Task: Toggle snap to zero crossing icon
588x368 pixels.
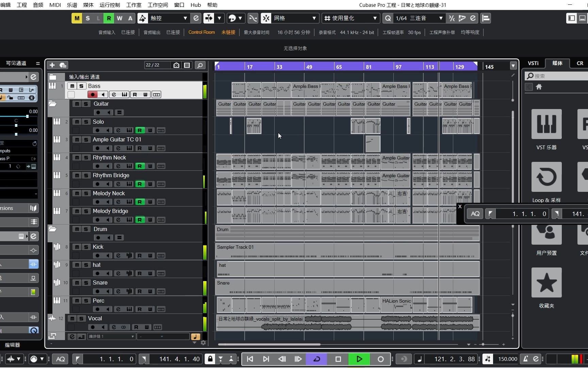Action: 253,18
